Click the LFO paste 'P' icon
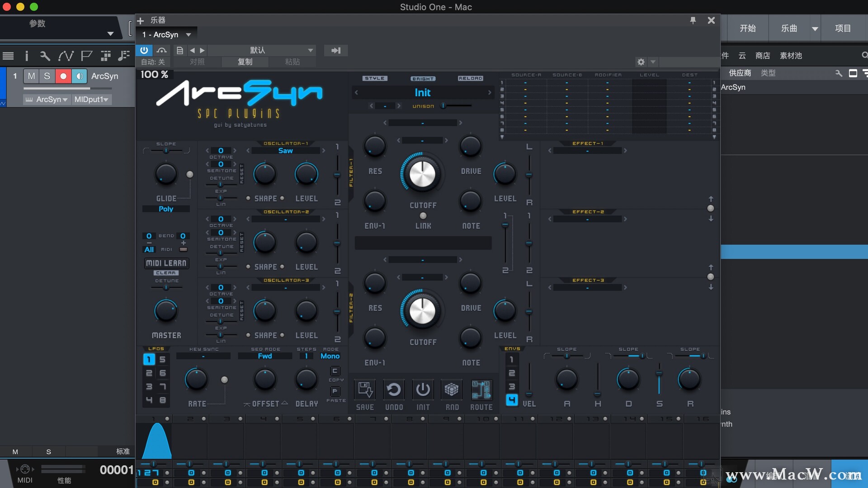 [335, 391]
